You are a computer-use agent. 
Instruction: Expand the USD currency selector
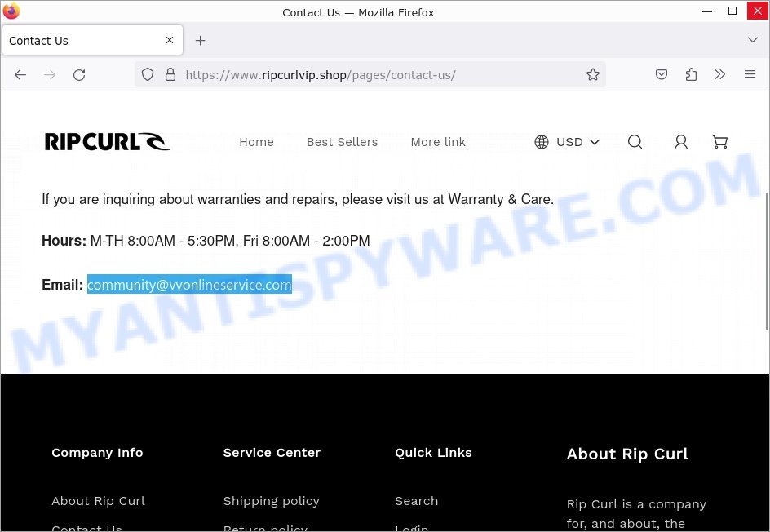pyautogui.click(x=567, y=142)
